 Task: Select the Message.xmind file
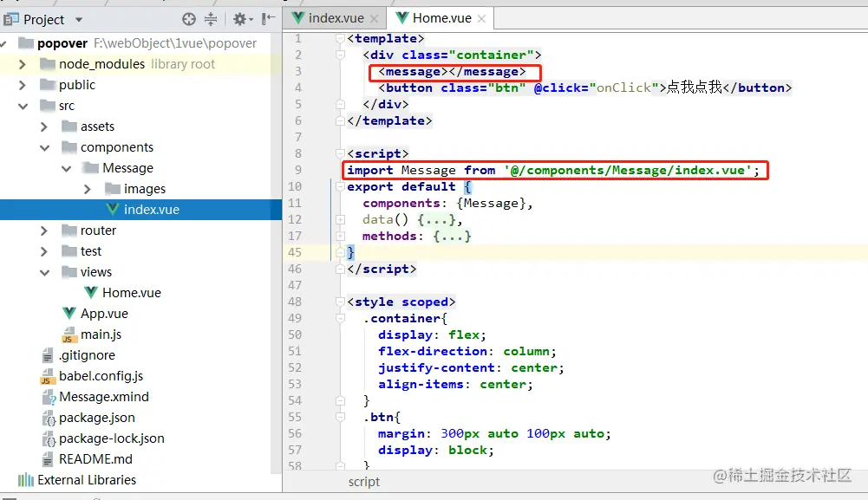pos(103,397)
